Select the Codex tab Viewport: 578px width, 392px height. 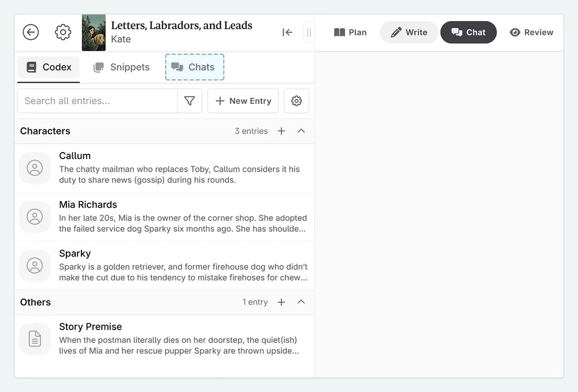(x=49, y=67)
